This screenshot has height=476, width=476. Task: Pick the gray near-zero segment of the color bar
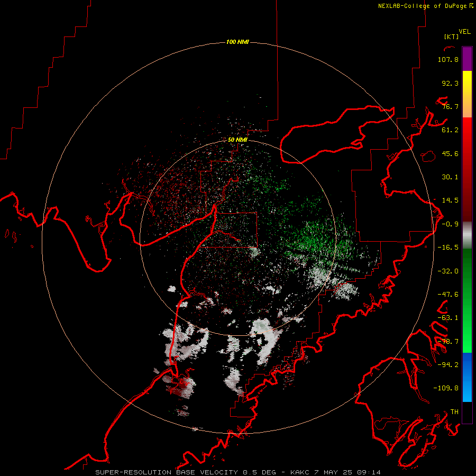coord(467,235)
